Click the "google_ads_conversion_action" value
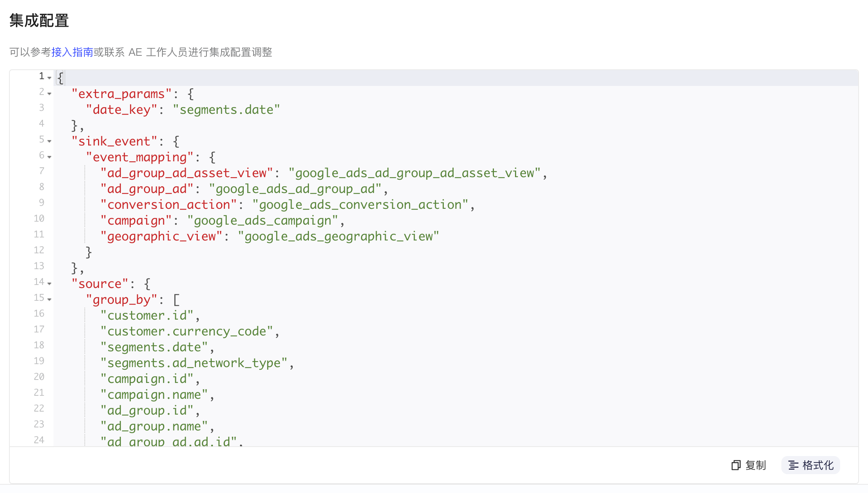The width and height of the screenshot is (868, 493). click(x=361, y=205)
